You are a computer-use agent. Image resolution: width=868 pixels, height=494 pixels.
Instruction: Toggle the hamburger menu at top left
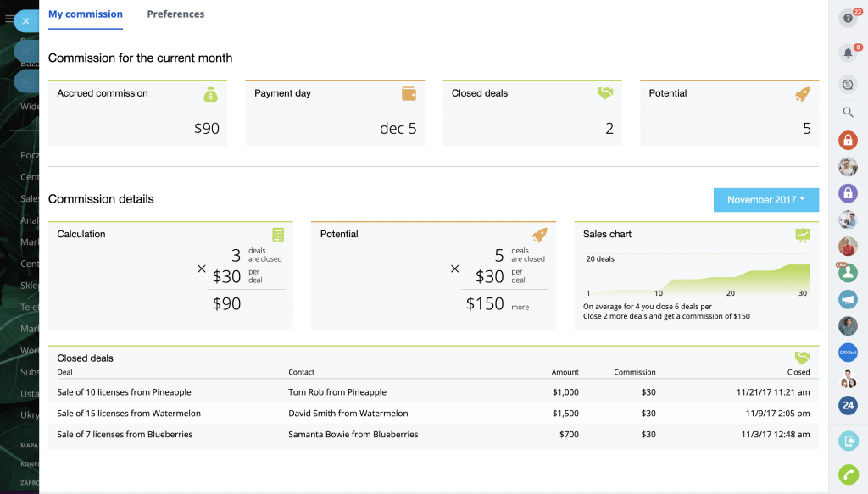pos(9,19)
